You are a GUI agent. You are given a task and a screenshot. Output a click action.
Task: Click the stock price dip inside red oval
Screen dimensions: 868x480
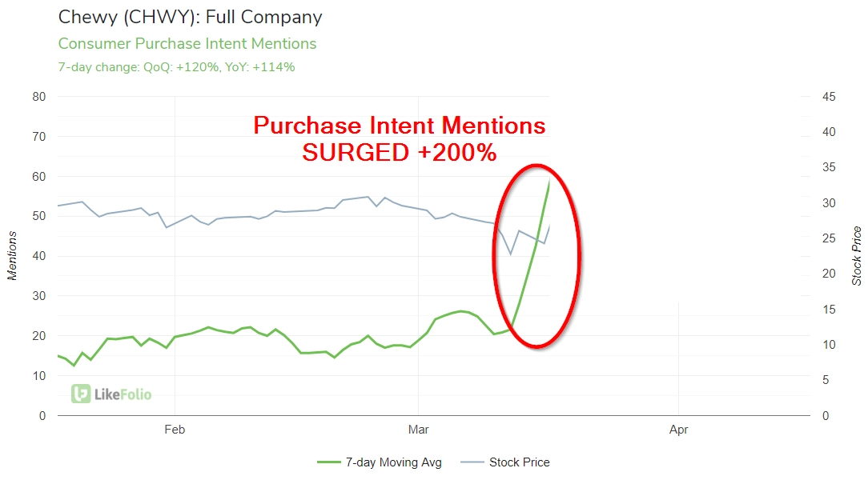[510, 254]
